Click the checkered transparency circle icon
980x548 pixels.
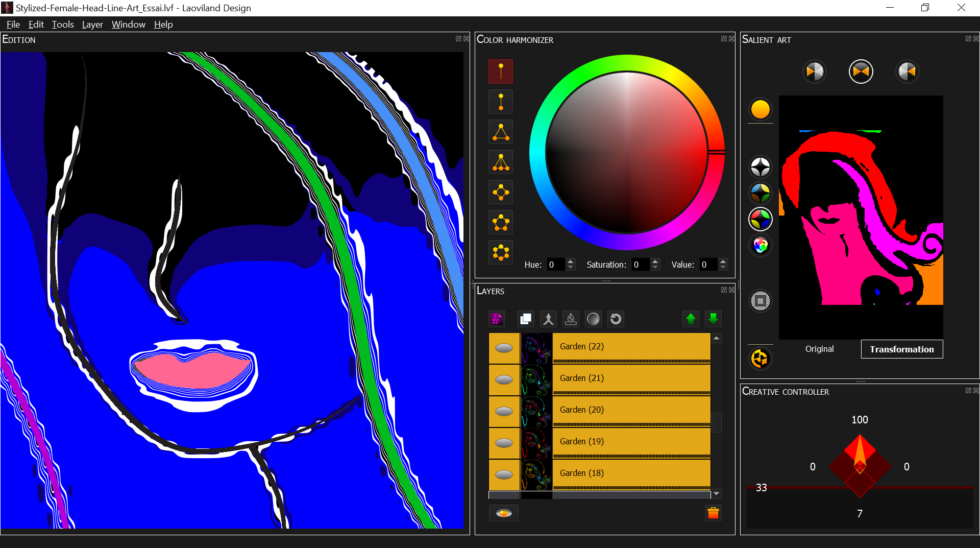761,301
